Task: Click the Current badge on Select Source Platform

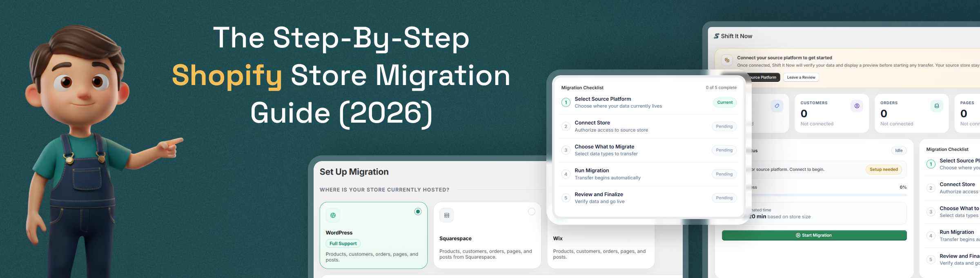Action: pos(725,102)
